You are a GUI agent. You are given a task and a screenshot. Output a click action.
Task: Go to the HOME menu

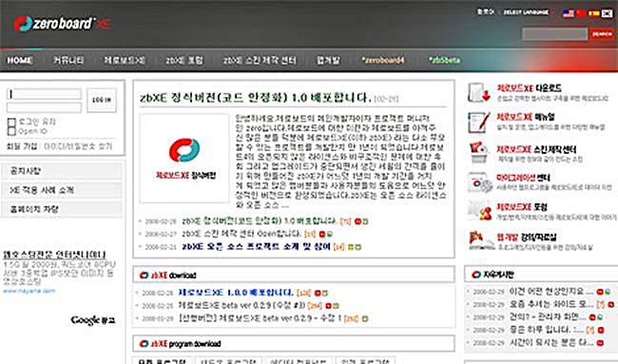pos(19,60)
